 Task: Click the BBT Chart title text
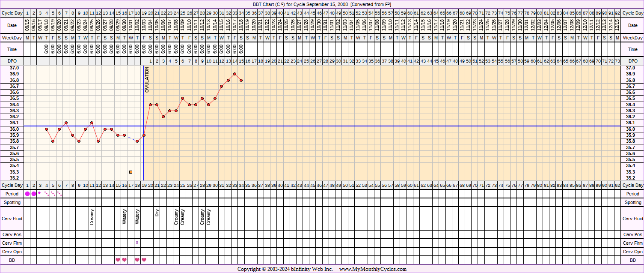pyautogui.click(x=322, y=4)
